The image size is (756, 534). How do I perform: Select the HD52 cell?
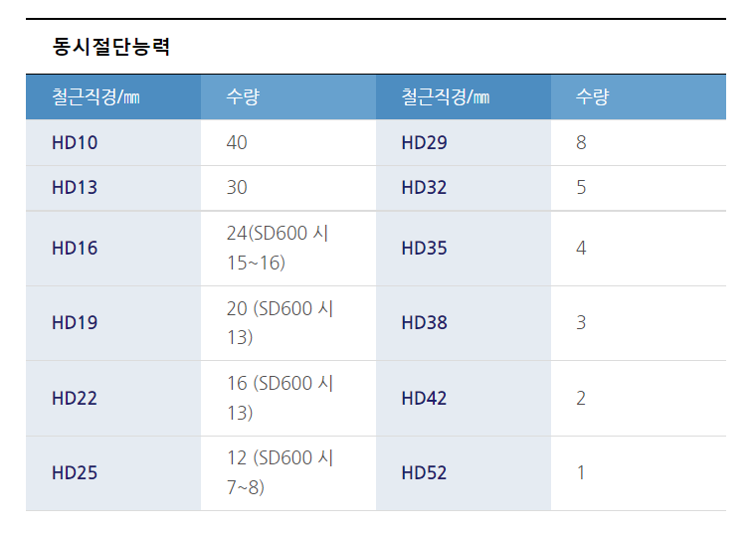tap(464, 473)
